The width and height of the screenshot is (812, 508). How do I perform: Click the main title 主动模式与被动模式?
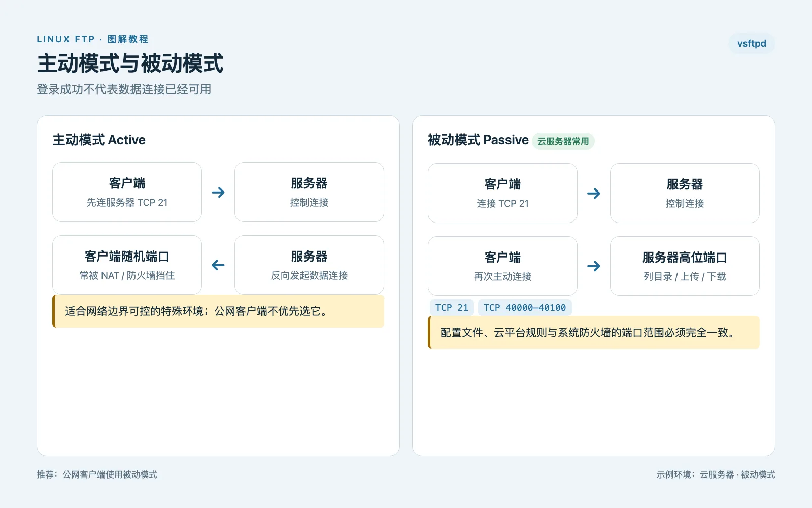coord(130,63)
